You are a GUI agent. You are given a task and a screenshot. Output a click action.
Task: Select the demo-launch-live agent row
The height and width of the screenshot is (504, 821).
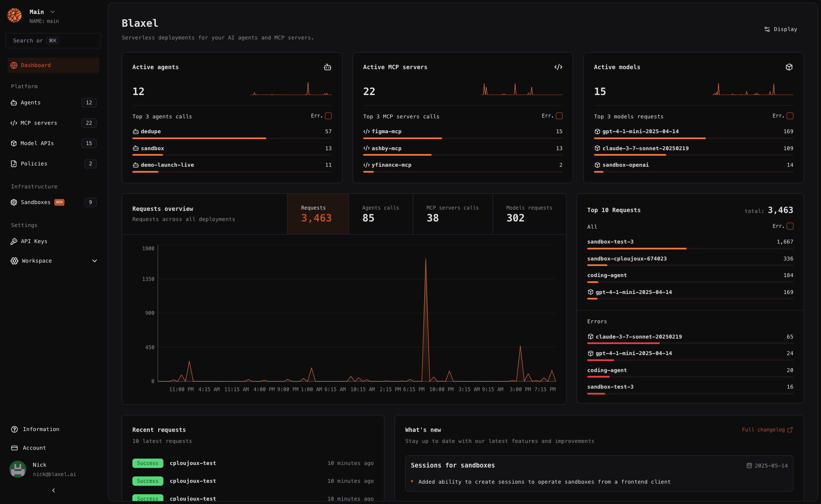[x=232, y=167]
